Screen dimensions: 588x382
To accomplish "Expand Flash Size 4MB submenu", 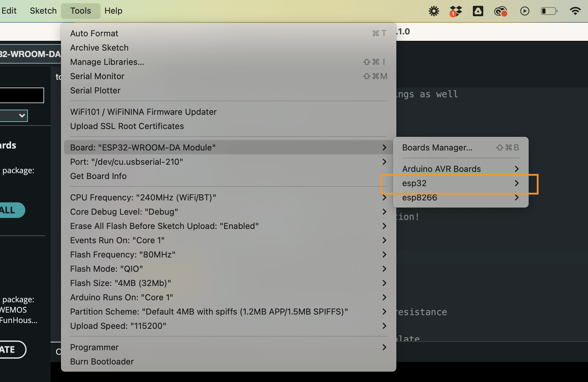I will coord(228,283).
